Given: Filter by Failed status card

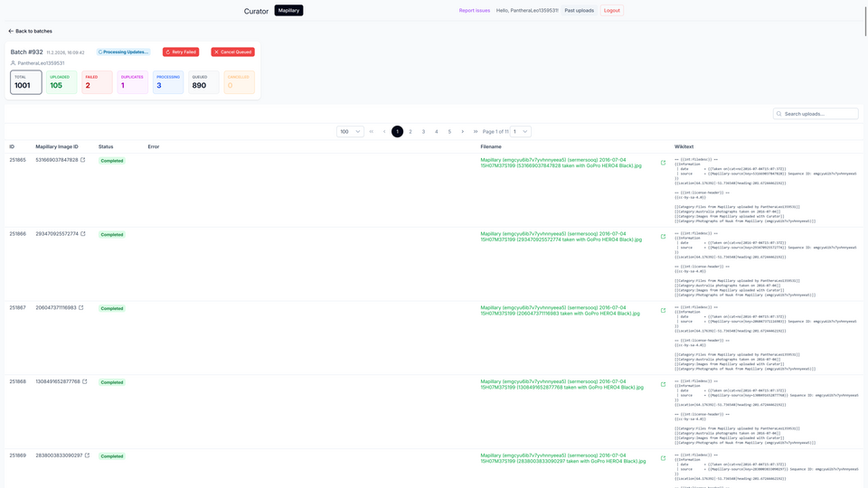Looking at the screenshot, I should (x=97, y=82).
